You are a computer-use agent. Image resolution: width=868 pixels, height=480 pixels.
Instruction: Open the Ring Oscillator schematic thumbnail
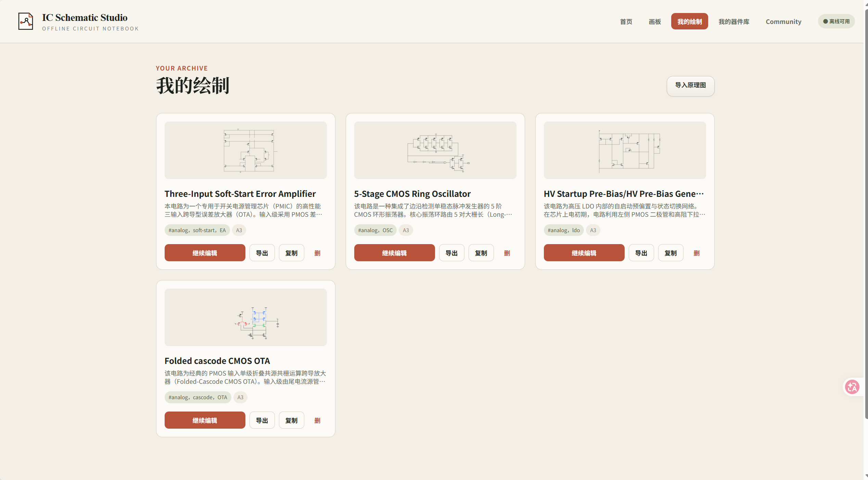pyautogui.click(x=435, y=150)
